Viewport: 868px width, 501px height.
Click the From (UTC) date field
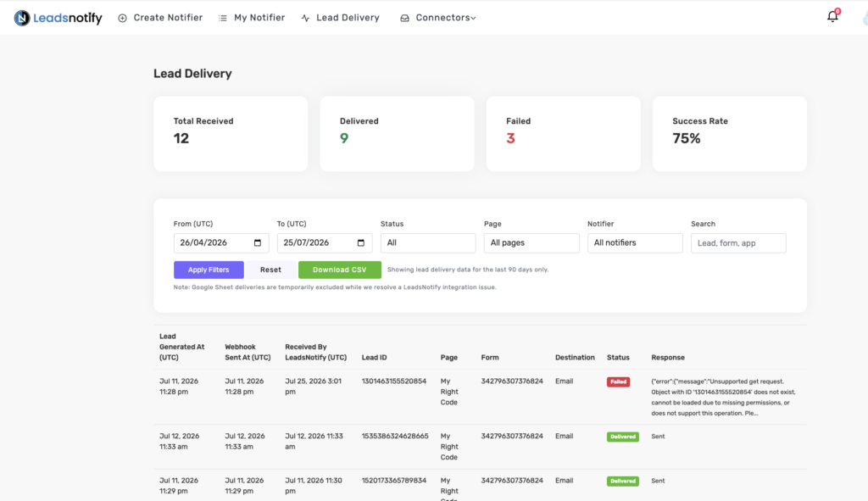221,243
